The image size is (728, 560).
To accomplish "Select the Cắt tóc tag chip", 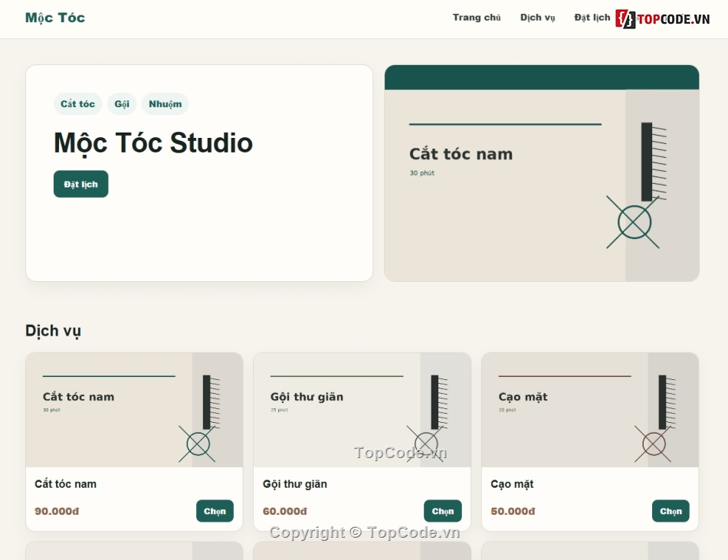I will 77,104.
